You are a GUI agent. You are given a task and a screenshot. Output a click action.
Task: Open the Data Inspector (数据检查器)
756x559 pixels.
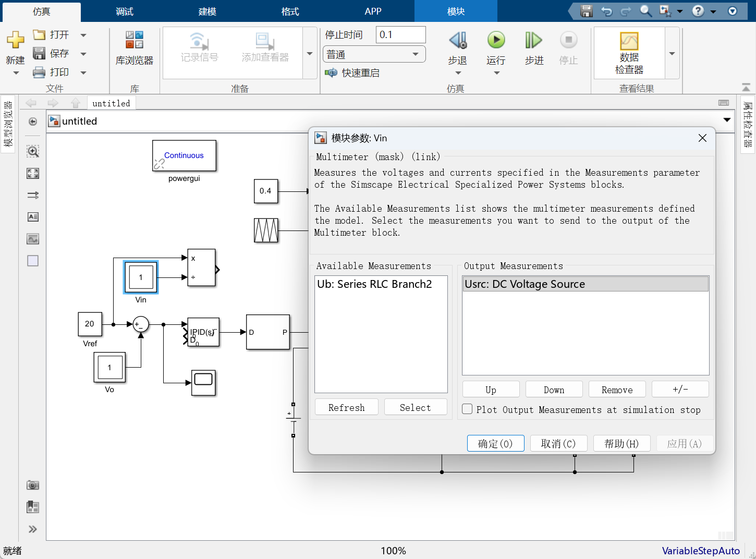629,53
